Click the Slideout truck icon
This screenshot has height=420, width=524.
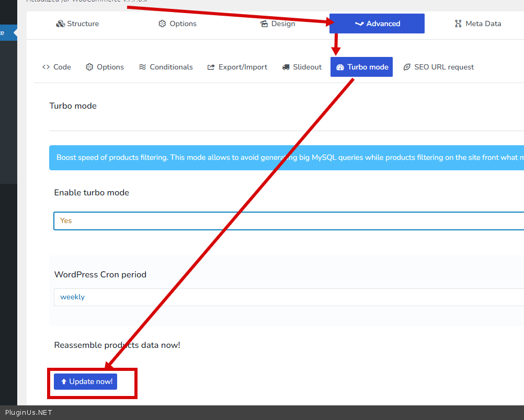point(286,67)
